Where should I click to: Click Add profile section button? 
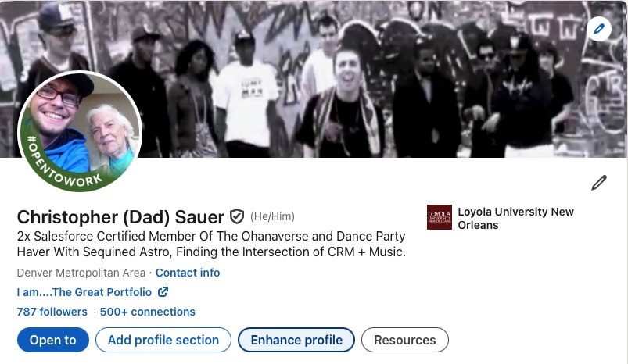pos(163,340)
